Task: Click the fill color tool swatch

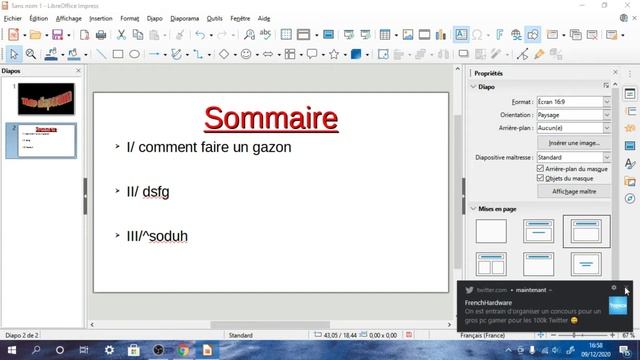Action: tap(73, 54)
